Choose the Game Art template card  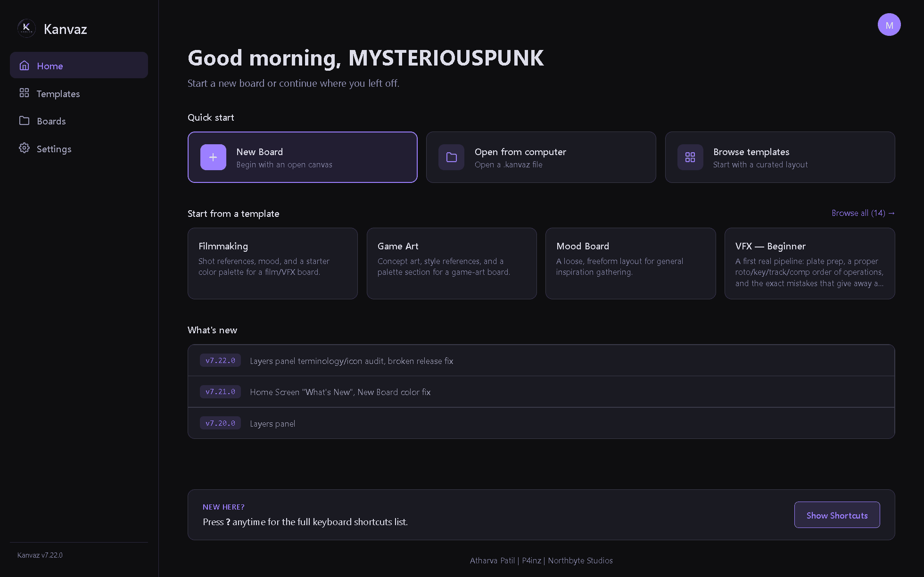coord(452,264)
